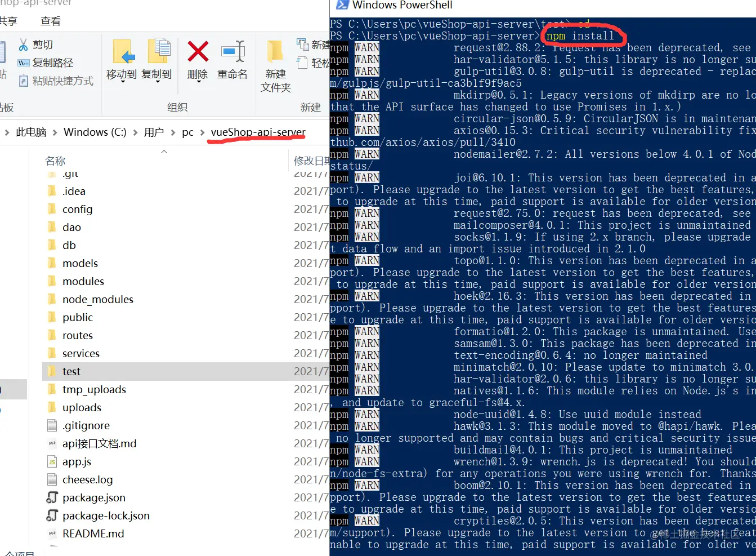Screen dimensions: 756x556
Task: Select the db folder icon
Action: 52,245
